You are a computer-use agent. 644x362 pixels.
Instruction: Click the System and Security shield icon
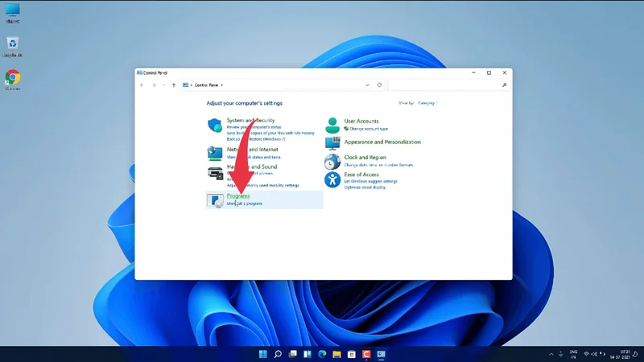tap(215, 125)
